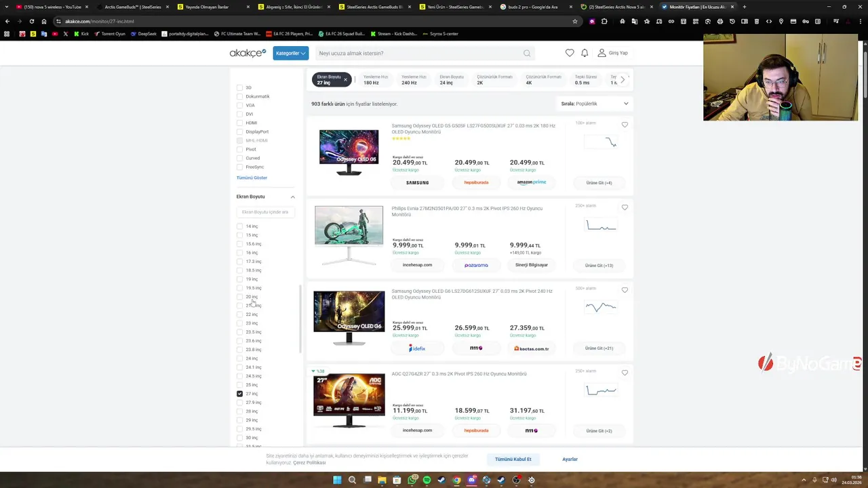Open the Kategoriler dropdown

click(x=290, y=53)
